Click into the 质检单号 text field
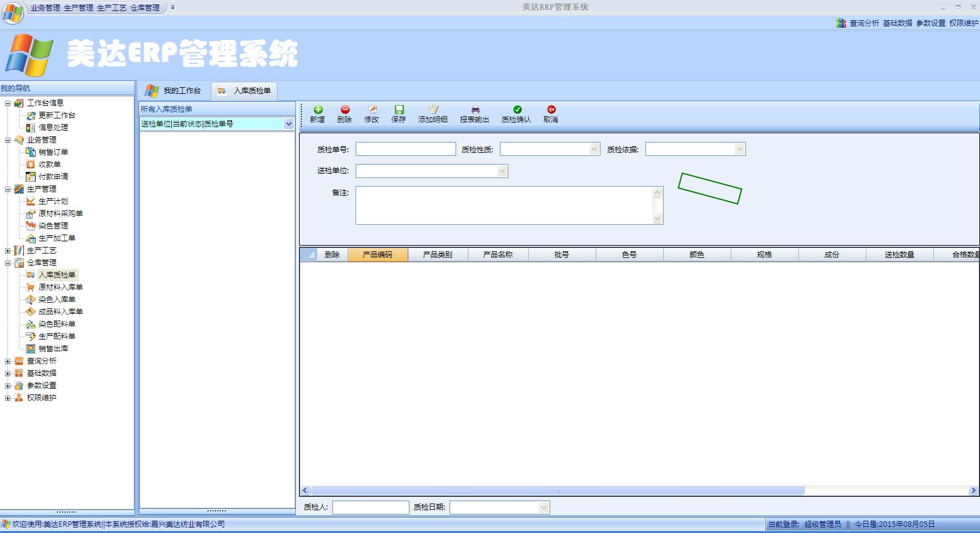The width and height of the screenshot is (980, 533). tap(406, 149)
